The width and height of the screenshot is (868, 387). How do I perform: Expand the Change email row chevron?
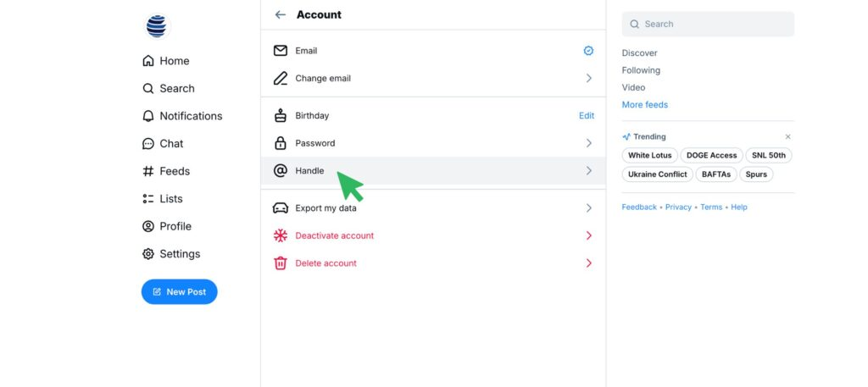pos(588,78)
